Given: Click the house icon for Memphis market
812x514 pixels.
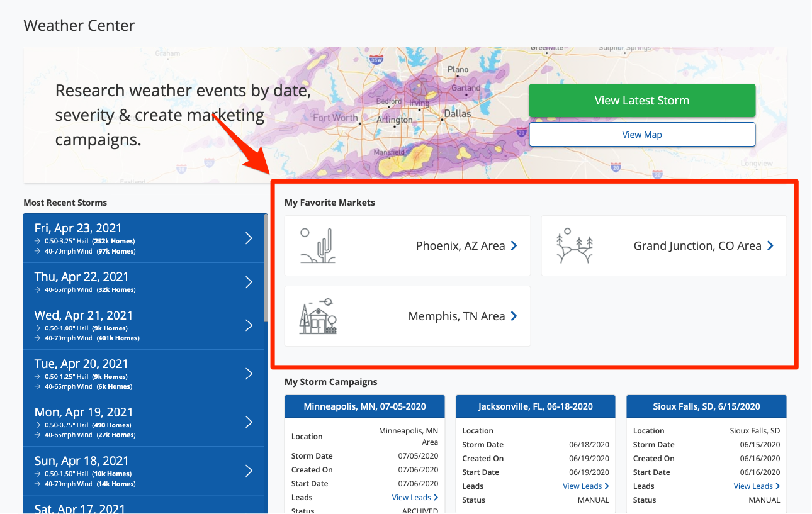Looking at the screenshot, I should [x=318, y=316].
